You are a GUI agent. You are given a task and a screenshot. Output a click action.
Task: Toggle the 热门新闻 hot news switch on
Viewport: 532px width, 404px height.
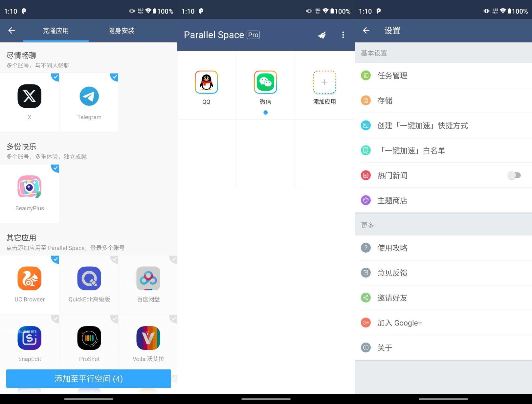pos(514,175)
